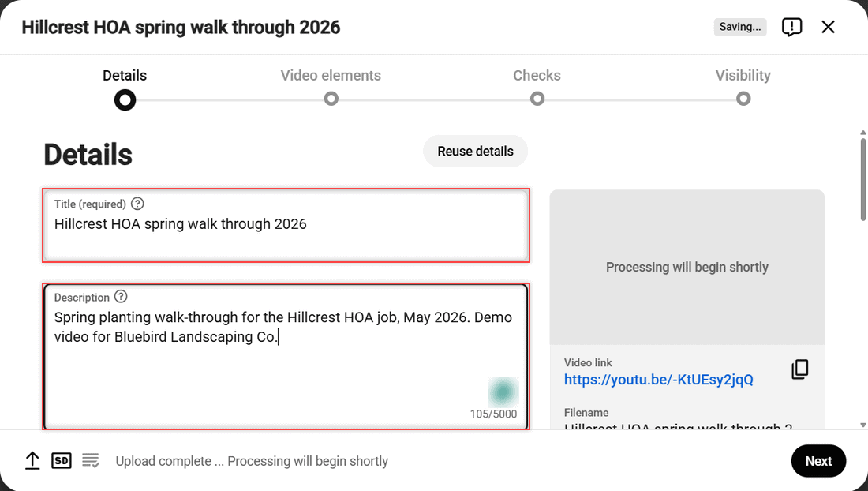This screenshot has width=868, height=491.
Task: Go to the Visibility step
Action: (x=743, y=88)
